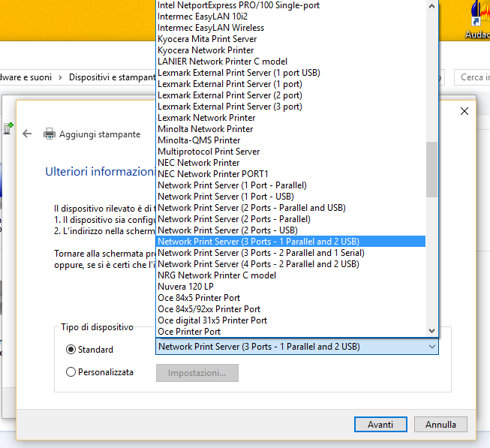Choose NEC Network Printer PORT1
Viewport: 490px width, 448px height.
[x=290, y=174]
